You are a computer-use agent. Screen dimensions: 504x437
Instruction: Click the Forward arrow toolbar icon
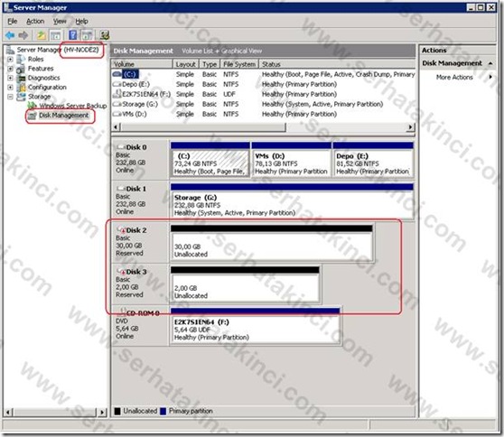23,35
